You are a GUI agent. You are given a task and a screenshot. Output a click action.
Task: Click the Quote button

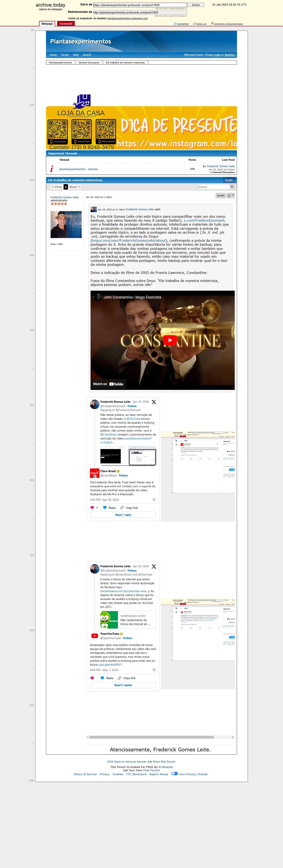pos(221,195)
